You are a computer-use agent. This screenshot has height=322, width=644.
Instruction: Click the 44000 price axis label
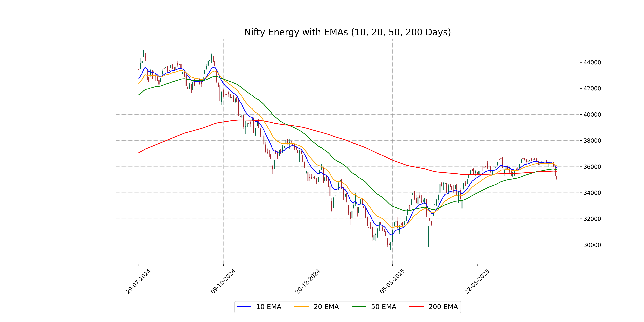click(592, 63)
